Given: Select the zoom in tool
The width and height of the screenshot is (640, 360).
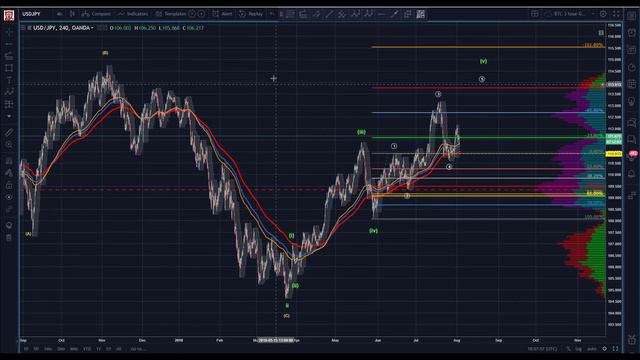Looking at the screenshot, I should pos(9,144).
